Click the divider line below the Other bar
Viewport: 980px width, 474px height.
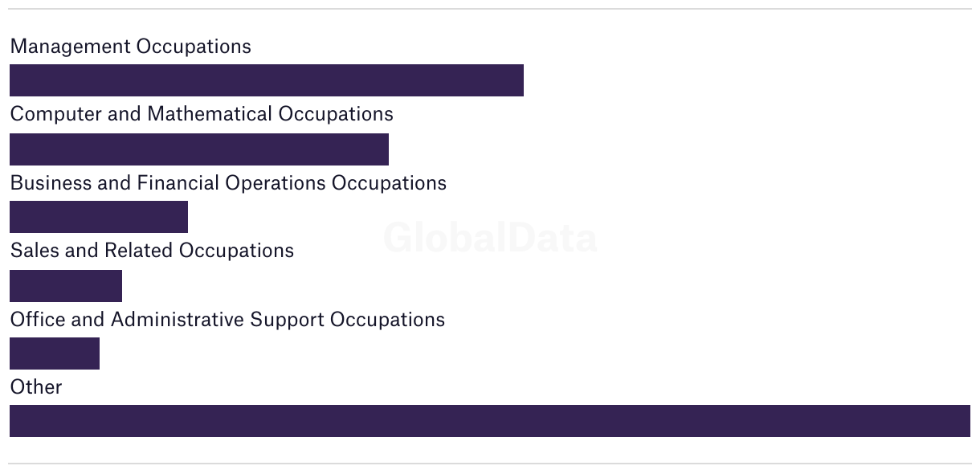point(490,464)
